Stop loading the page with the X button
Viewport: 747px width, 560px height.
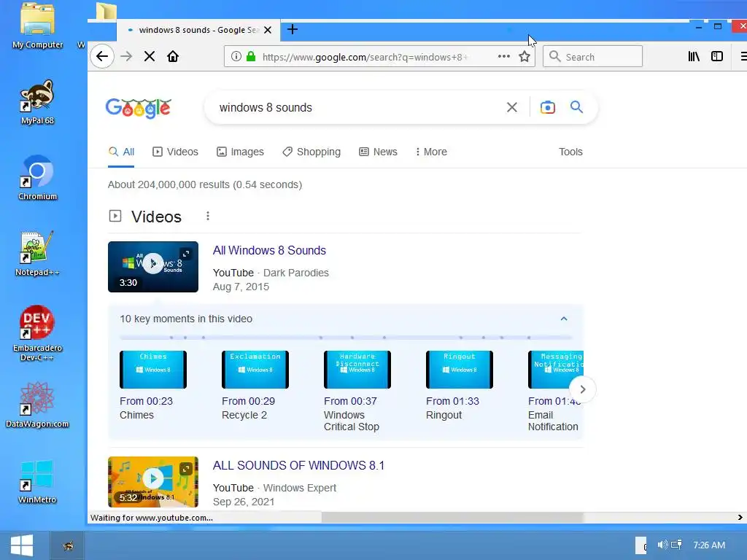pos(149,57)
